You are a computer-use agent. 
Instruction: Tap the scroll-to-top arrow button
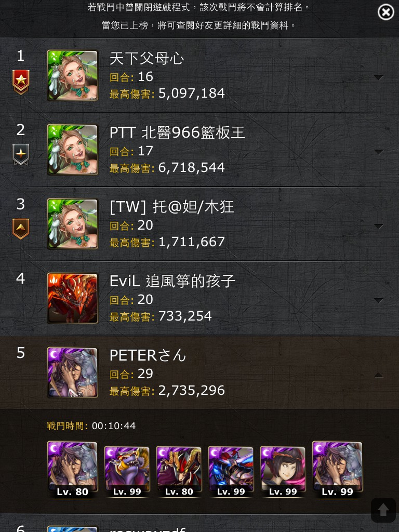383,510
